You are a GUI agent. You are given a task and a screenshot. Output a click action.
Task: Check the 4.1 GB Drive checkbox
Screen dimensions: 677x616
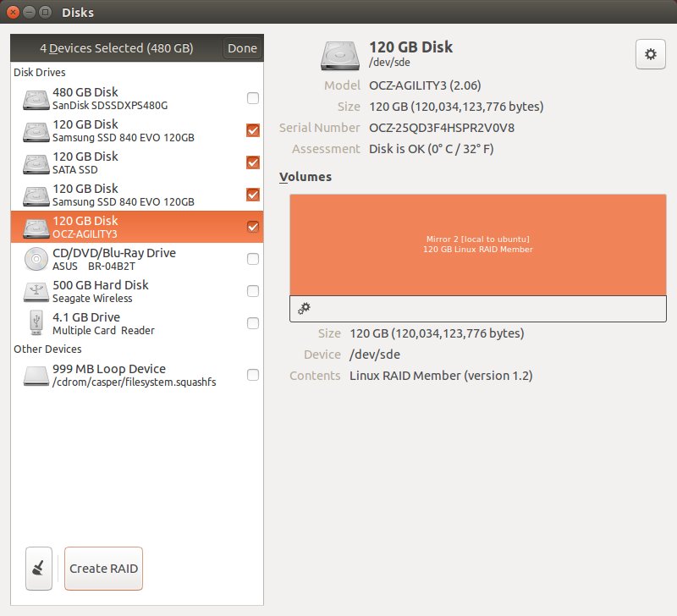coord(253,323)
